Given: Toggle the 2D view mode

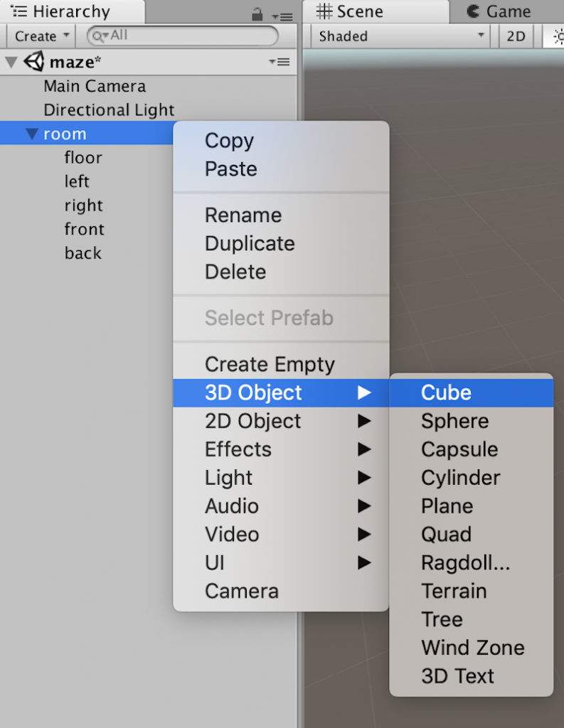Looking at the screenshot, I should 515,36.
